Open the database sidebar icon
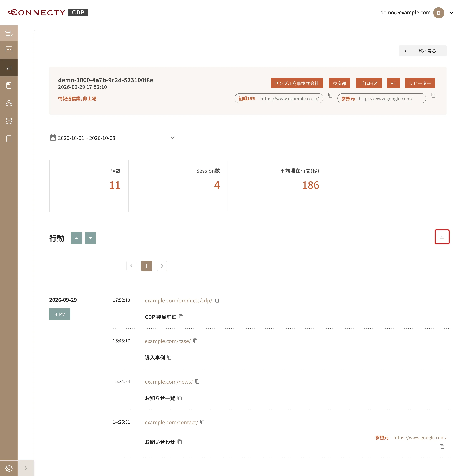 9,121
